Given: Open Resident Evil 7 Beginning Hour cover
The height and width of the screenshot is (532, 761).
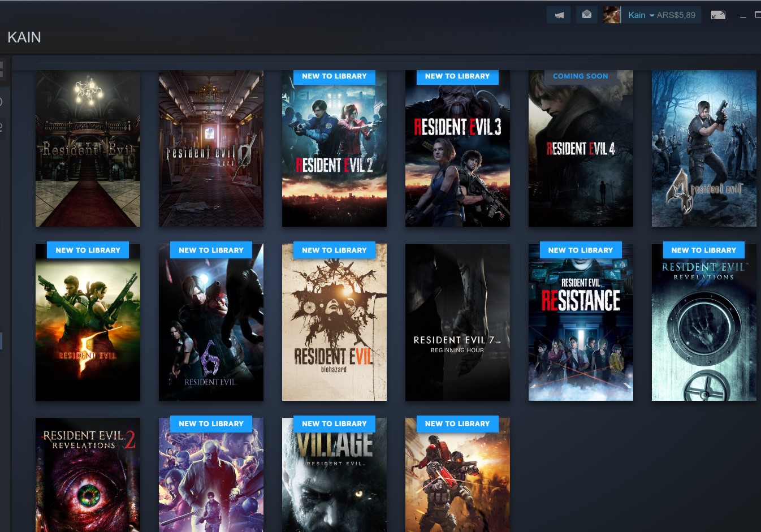Looking at the screenshot, I should click(458, 322).
